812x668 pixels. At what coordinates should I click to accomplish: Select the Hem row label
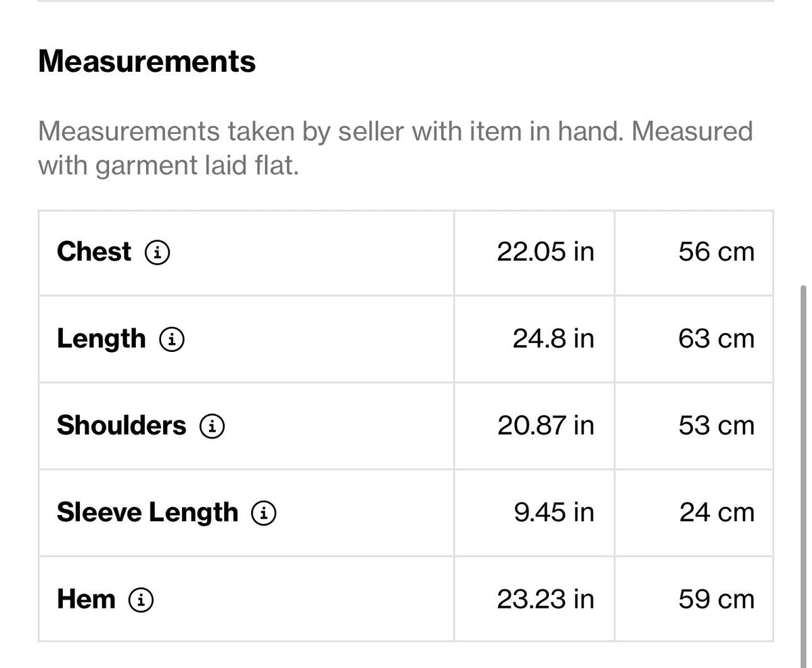point(86,599)
